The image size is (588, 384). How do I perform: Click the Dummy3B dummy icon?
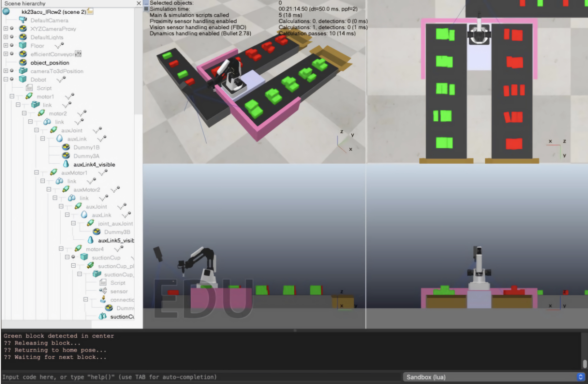coord(97,232)
